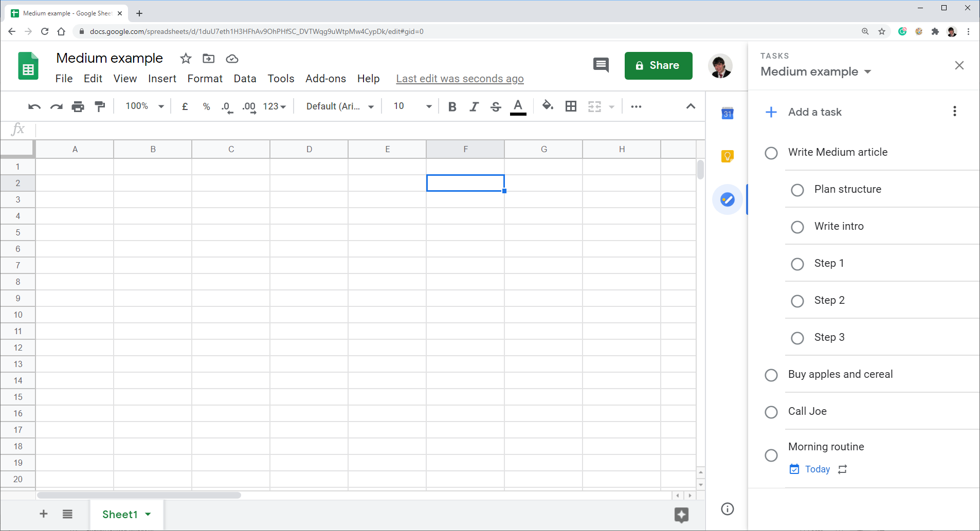Mark Step 1 subtask complete
This screenshot has height=531, width=980.
pyautogui.click(x=797, y=264)
